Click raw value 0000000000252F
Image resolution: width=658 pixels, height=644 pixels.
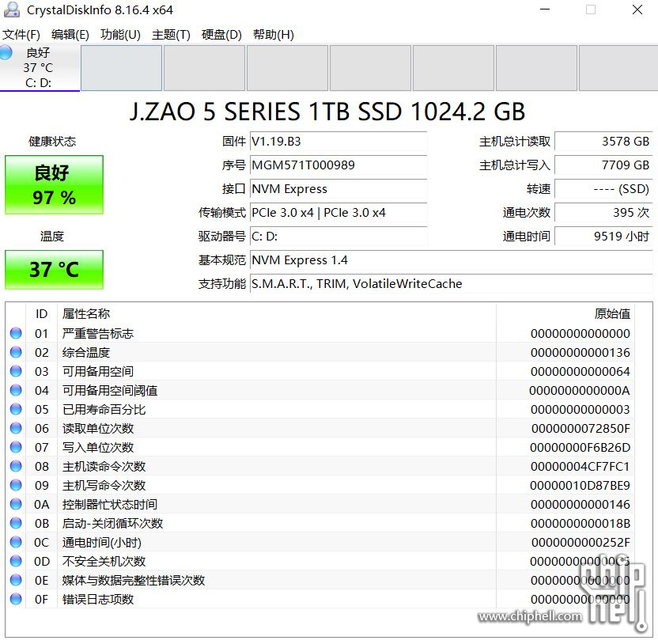[x=580, y=543]
